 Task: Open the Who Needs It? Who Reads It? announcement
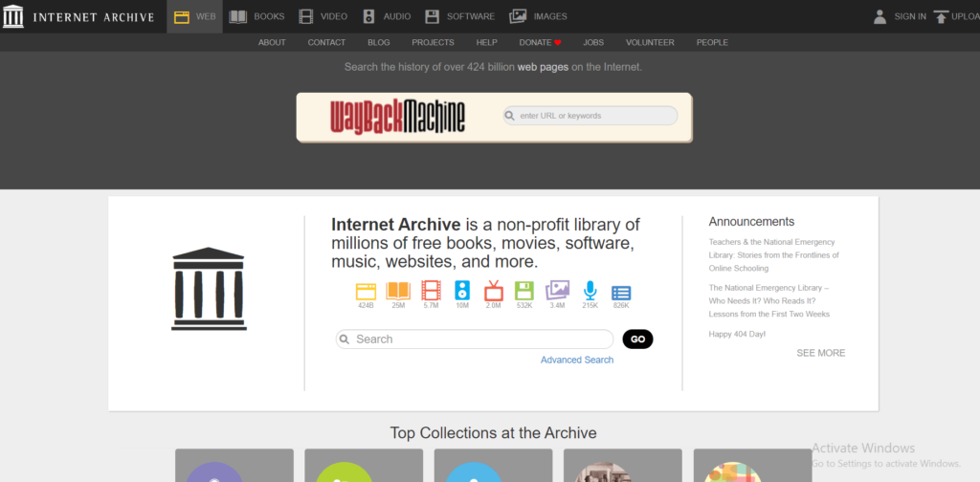click(x=769, y=301)
